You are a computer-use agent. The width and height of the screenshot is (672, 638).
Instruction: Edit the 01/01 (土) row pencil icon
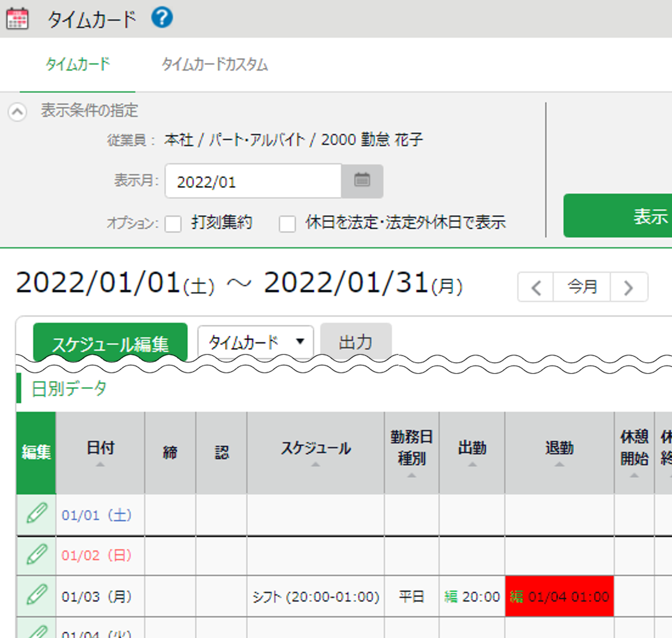tap(36, 514)
